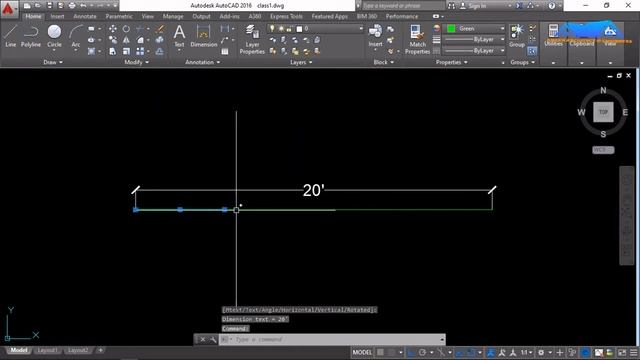Toggle Ortho mode in status bar

coord(411,352)
